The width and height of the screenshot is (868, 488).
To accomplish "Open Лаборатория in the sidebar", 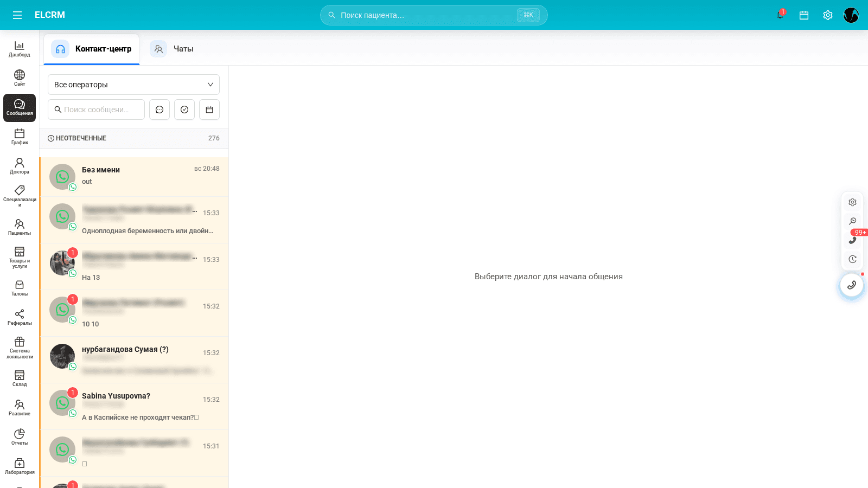I will tap(20, 466).
